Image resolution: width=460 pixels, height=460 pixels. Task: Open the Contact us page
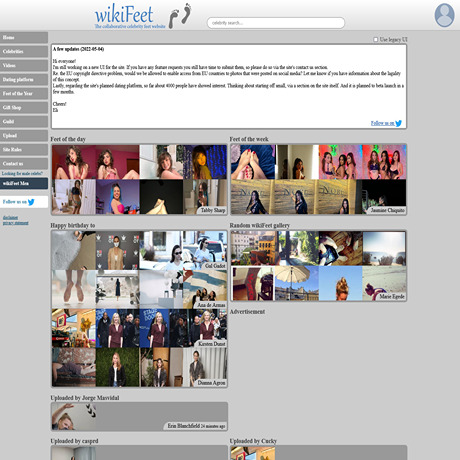pos(24,164)
